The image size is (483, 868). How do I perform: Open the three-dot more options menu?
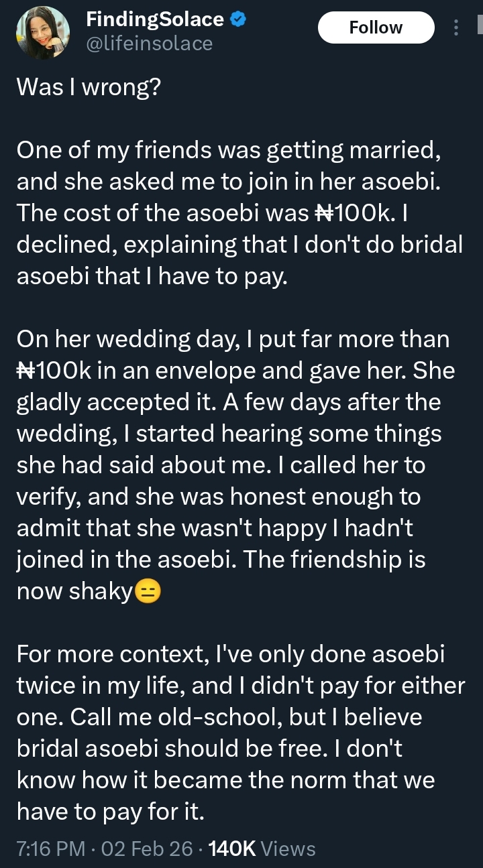[456, 27]
